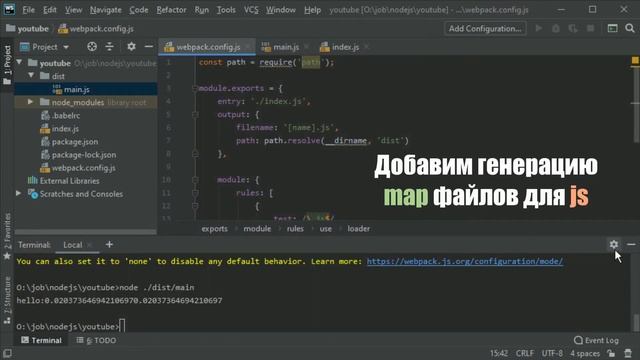
Task: Click the locate/scroll from source target icon
Action: coord(92,47)
